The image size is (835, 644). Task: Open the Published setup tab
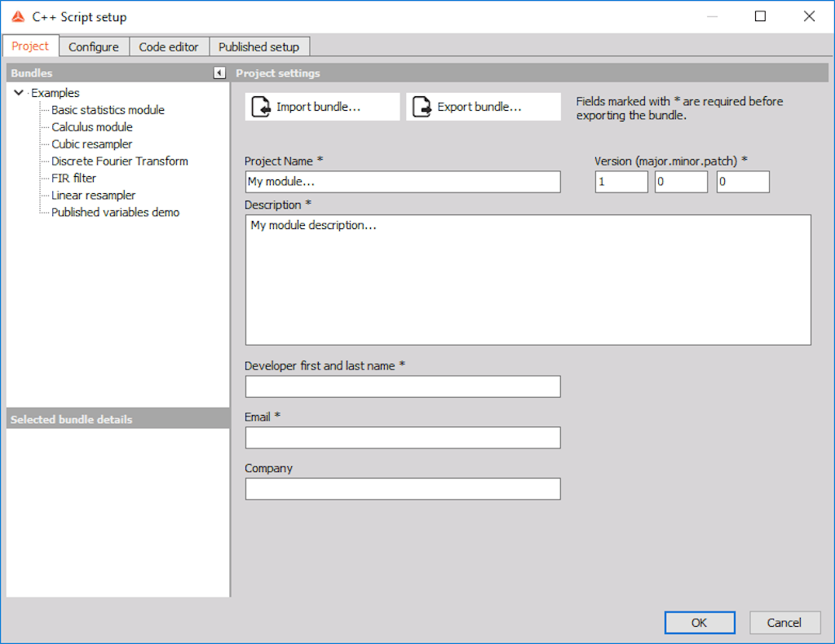[x=258, y=46]
